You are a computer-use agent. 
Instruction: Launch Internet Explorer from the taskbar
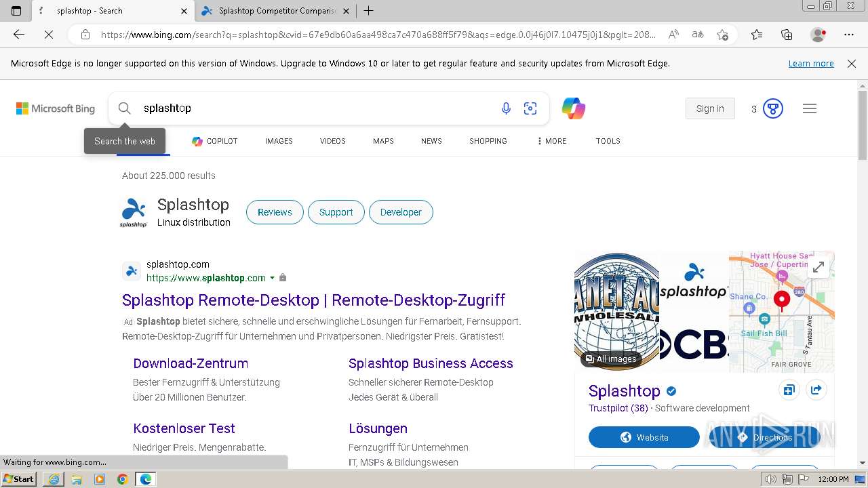coord(54,479)
